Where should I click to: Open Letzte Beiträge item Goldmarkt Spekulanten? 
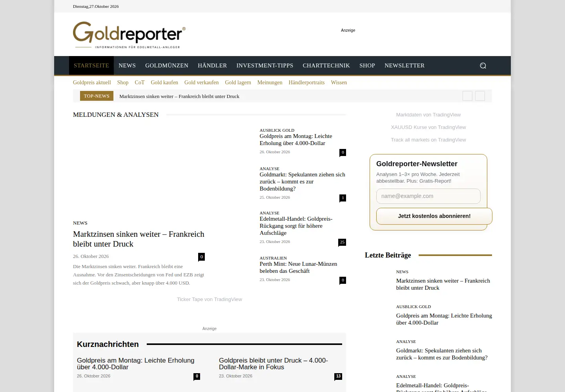(x=442, y=354)
